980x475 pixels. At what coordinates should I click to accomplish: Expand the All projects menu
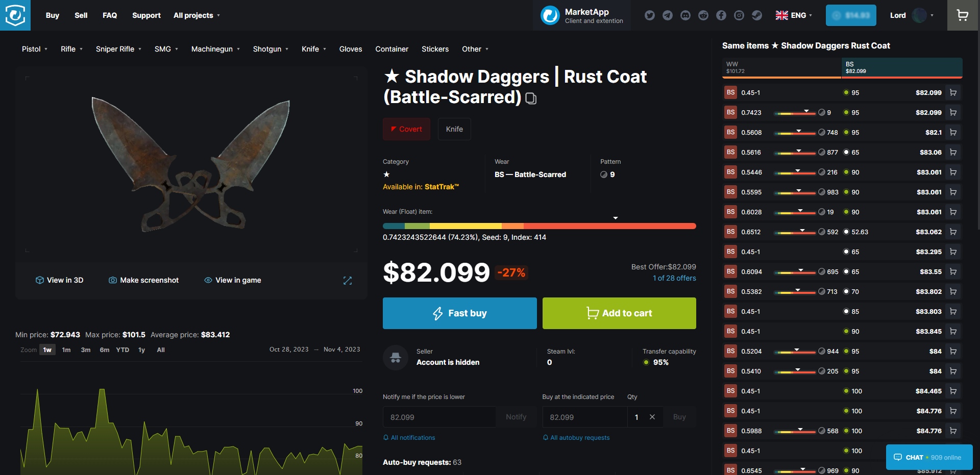pos(197,15)
